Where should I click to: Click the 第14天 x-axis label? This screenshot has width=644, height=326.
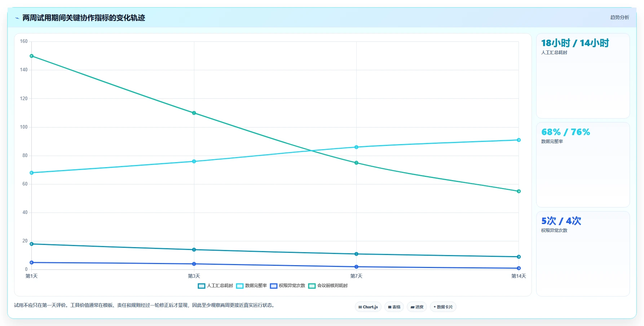519,276
